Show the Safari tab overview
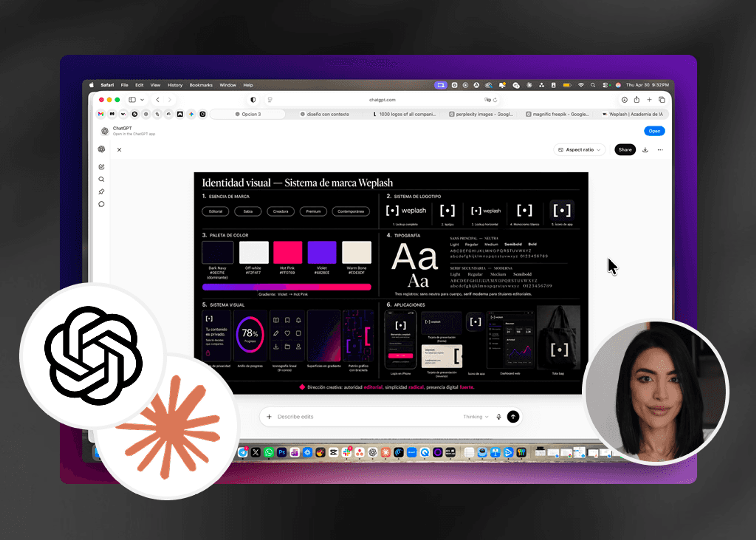The height and width of the screenshot is (540, 756). pyautogui.click(x=662, y=100)
